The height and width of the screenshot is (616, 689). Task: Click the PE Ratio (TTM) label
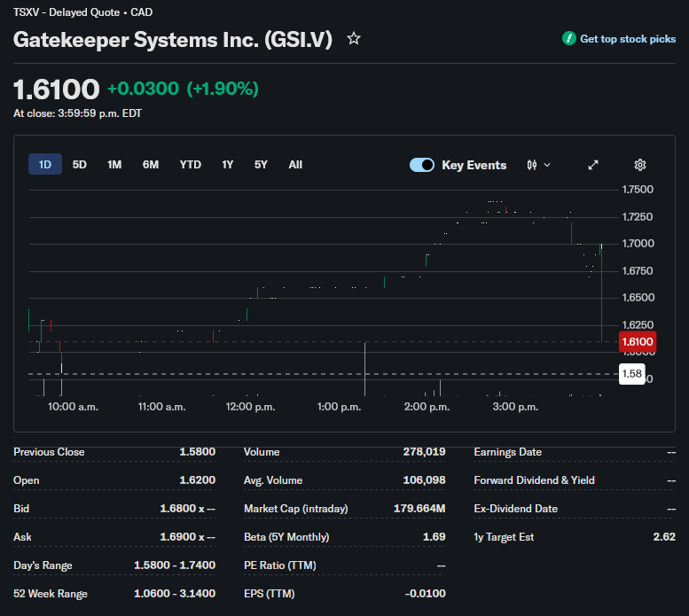tap(280, 565)
